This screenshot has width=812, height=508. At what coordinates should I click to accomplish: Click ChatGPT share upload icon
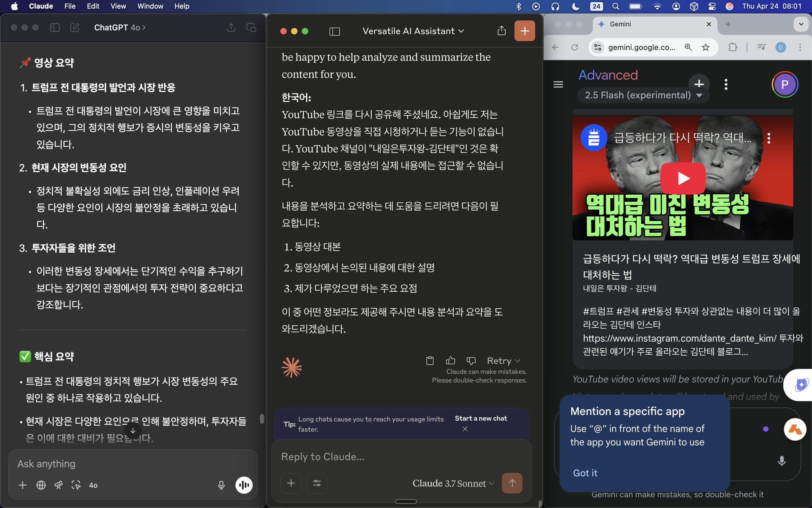coord(231,27)
